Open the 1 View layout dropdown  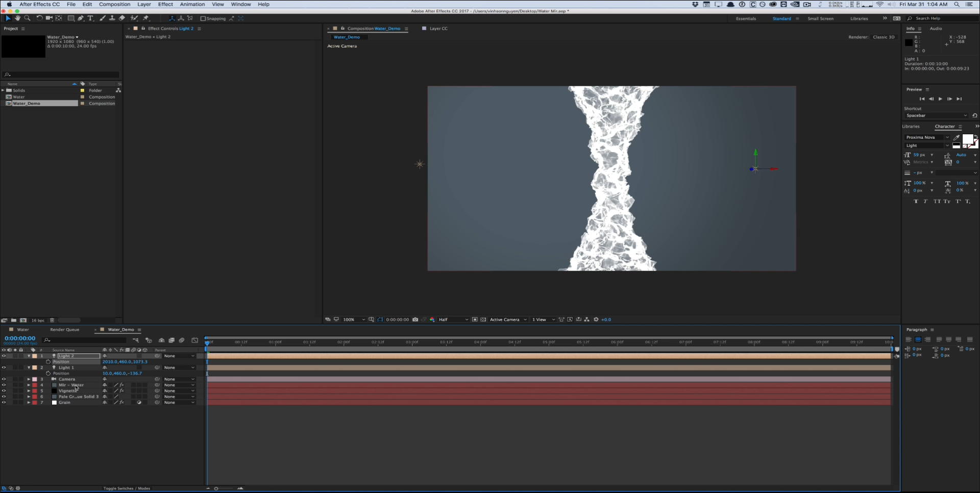[544, 319]
